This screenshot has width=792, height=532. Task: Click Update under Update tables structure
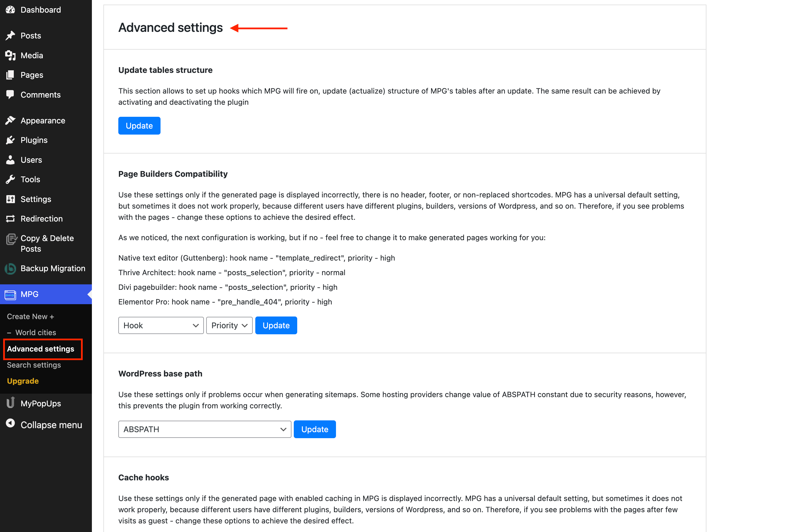[x=139, y=126]
